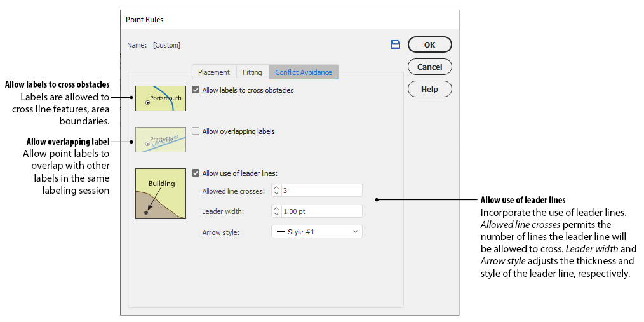Click the Allowed line crosses value field

point(321,191)
